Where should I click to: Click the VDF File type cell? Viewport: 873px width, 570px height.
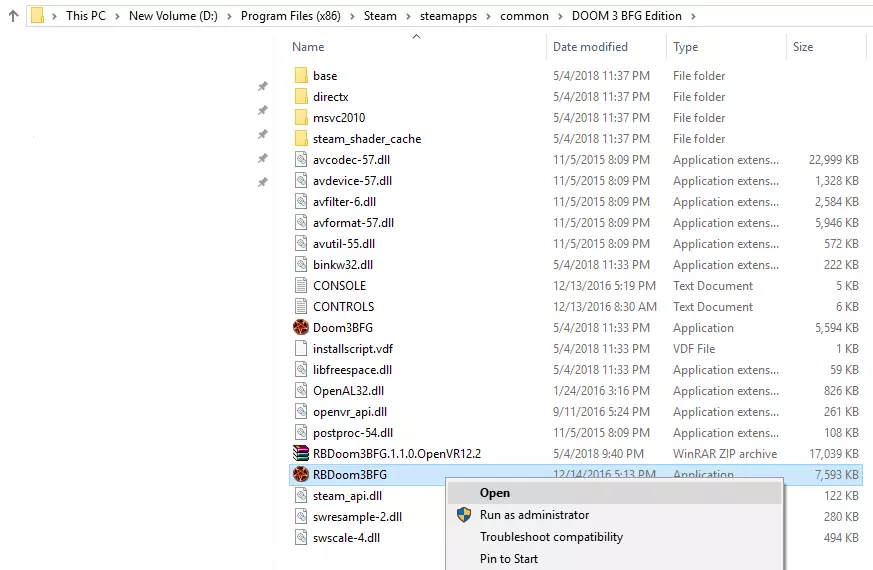pyautogui.click(x=694, y=349)
